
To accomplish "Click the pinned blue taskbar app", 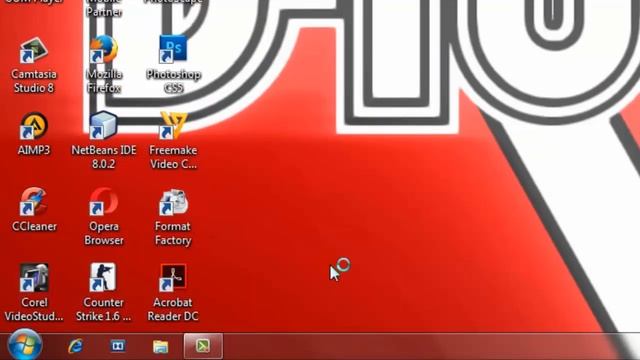I will [x=118, y=346].
